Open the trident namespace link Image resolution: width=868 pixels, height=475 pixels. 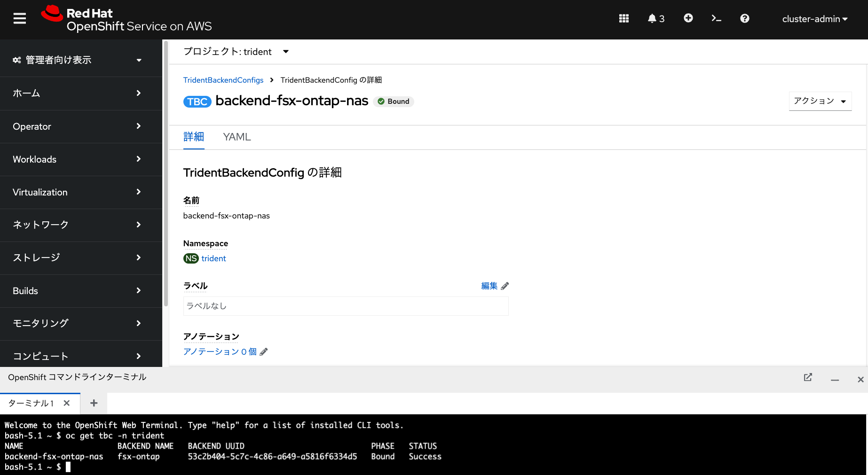coord(213,258)
